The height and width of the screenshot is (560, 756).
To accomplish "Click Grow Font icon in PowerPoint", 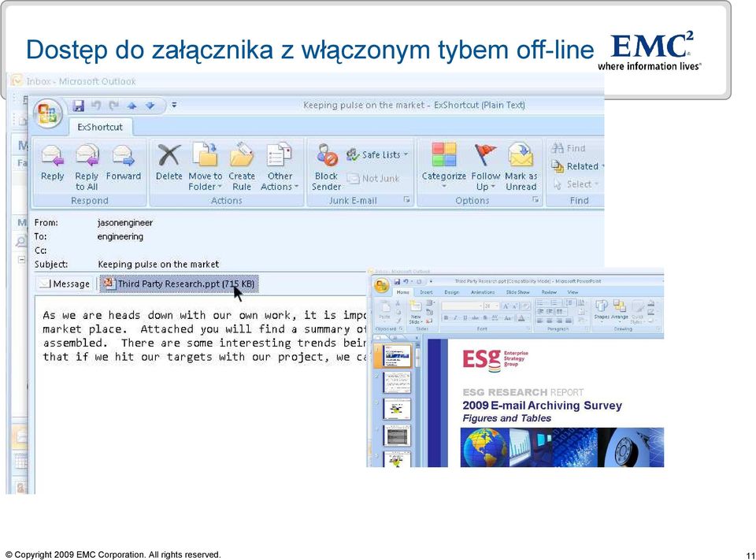I will tap(506, 306).
